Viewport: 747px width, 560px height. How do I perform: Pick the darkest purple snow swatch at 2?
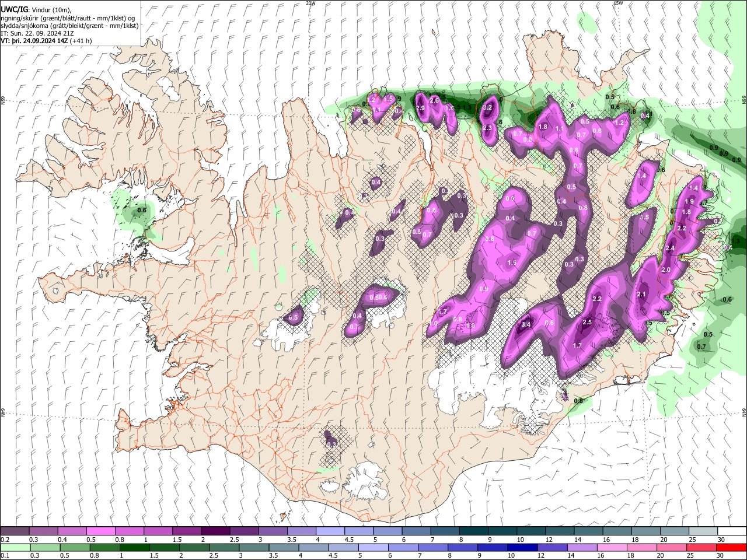point(215,531)
